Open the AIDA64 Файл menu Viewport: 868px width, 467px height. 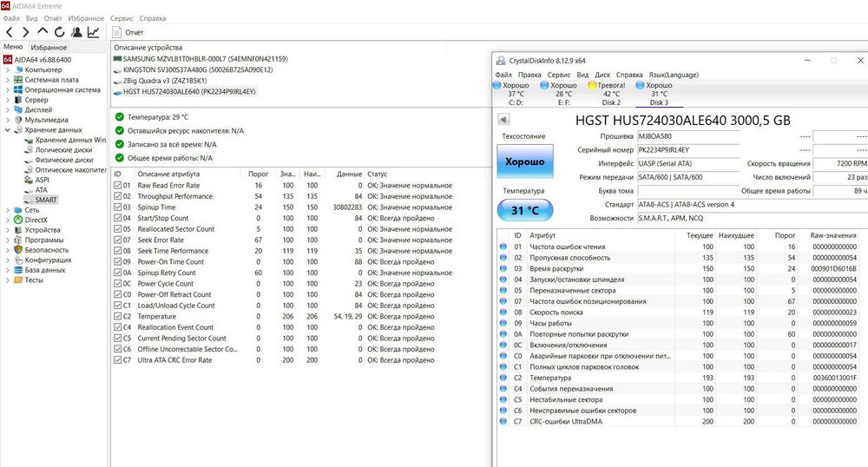(11, 18)
